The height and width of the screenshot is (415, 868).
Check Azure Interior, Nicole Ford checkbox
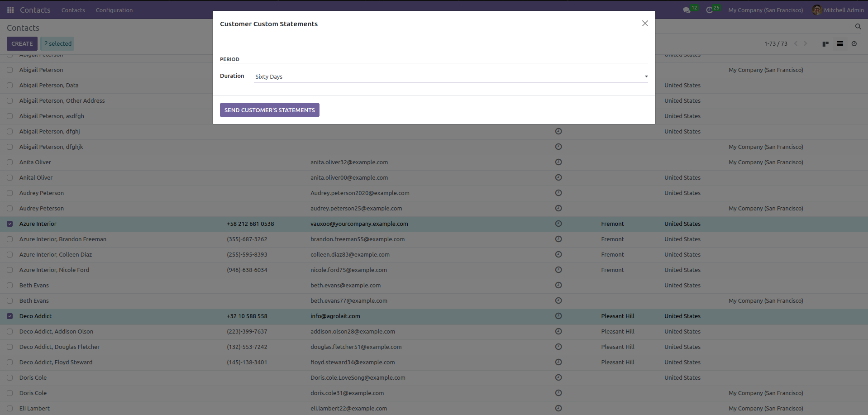point(10,270)
